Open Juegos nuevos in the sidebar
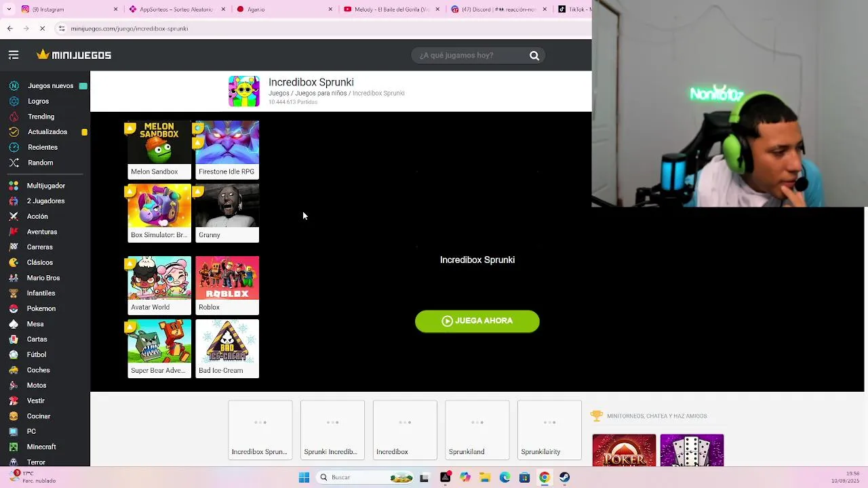Viewport: 868px width, 488px height. pyautogui.click(x=50, y=86)
